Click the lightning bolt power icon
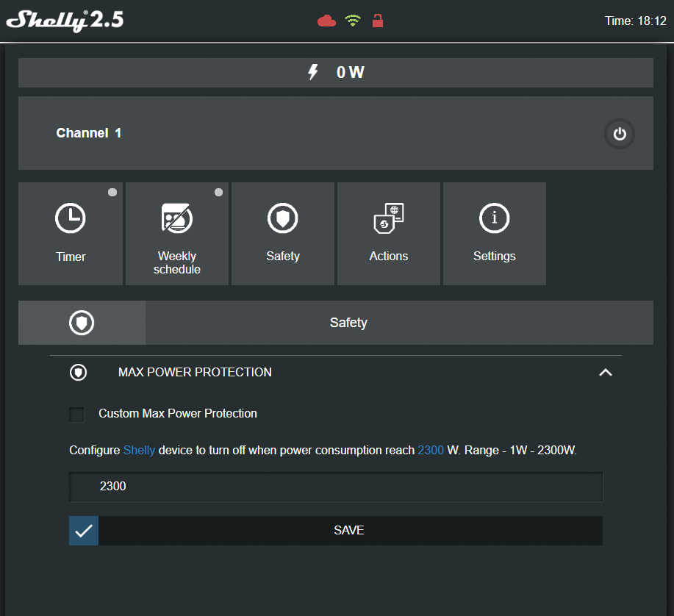This screenshot has height=616, width=674. pos(314,72)
